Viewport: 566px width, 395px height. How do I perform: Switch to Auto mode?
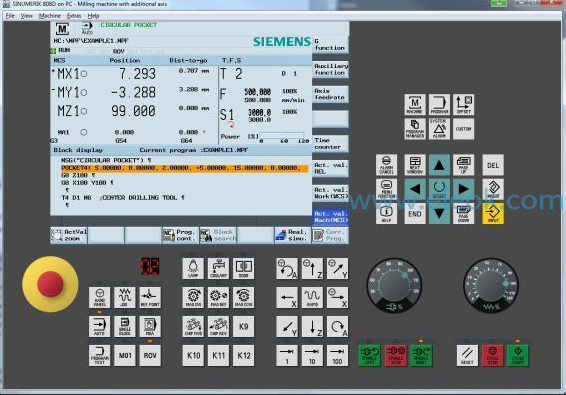[99, 326]
